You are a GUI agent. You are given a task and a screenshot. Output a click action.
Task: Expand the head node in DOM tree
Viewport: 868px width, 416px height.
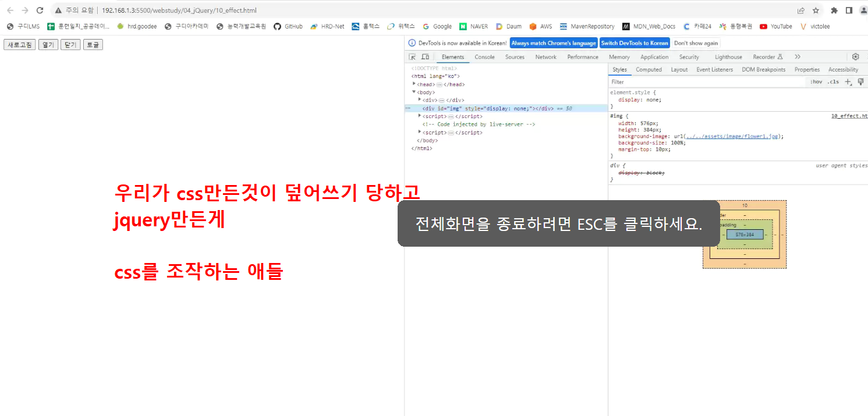tap(414, 84)
